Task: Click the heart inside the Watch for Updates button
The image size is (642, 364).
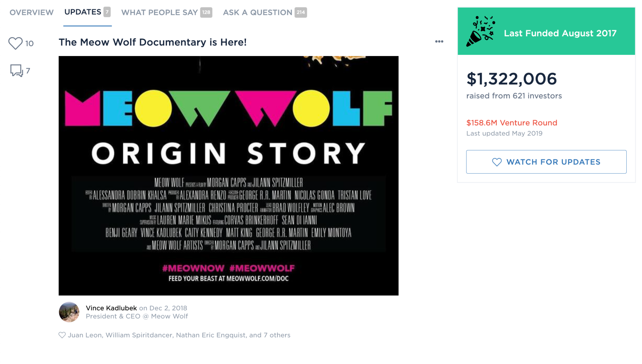Action: [497, 162]
